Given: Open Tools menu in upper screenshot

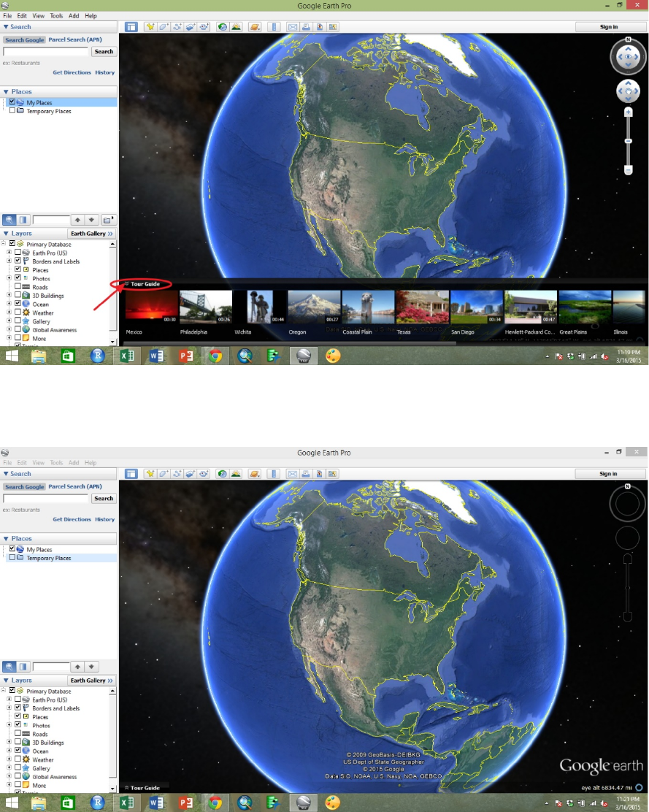Looking at the screenshot, I should pos(56,15).
